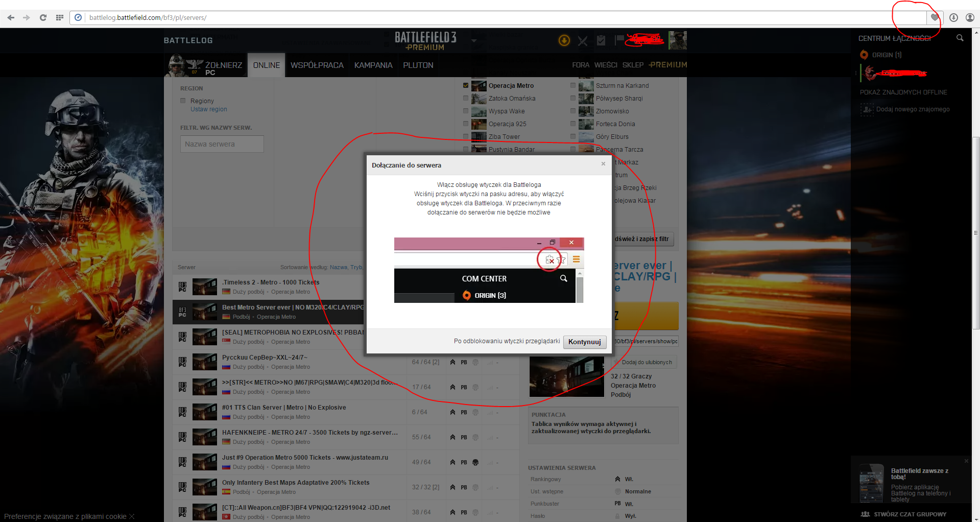Close the Dołączanie do serwera dialog
This screenshot has width=980, height=522.
(x=603, y=164)
